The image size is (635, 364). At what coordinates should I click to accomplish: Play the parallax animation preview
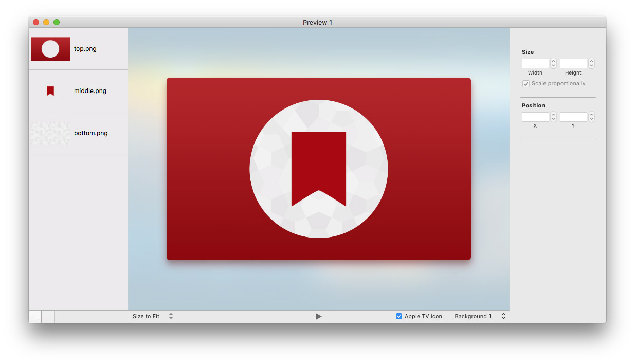(319, 316)
